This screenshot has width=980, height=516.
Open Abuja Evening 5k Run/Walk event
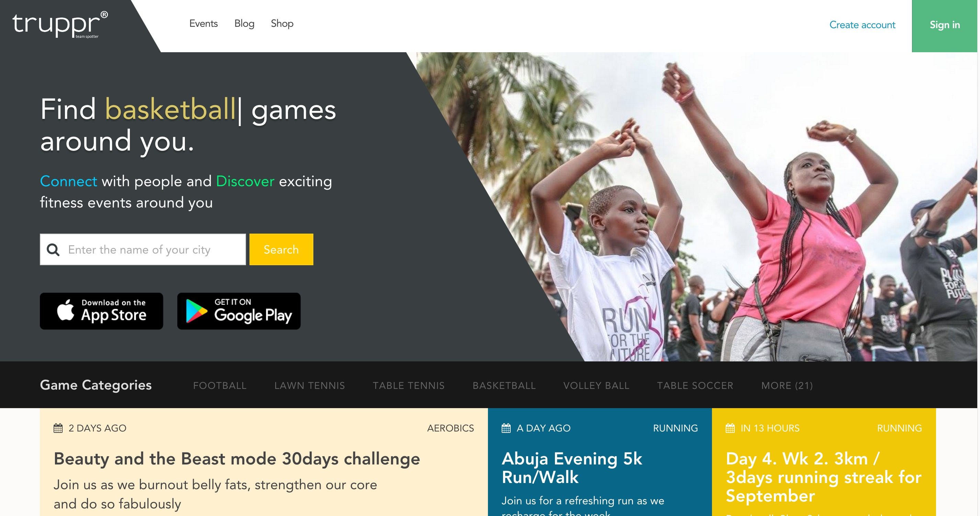(572, 468)
